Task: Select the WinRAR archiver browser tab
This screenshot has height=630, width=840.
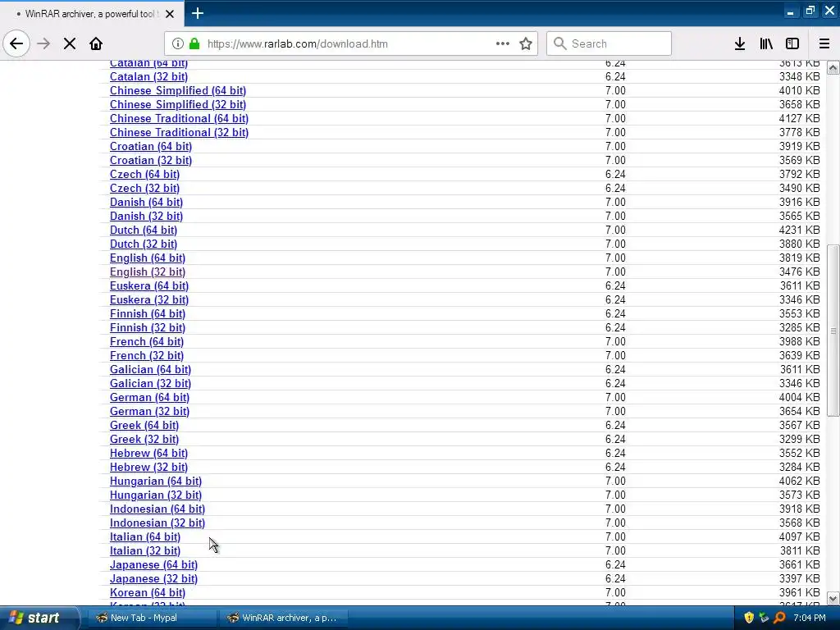Action: point(92,13)
